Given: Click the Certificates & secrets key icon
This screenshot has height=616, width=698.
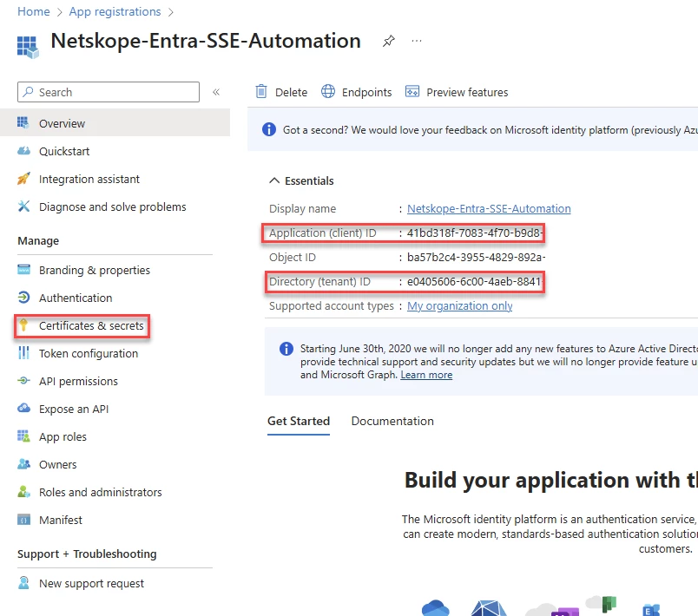Looking at the screenshot, I should point(23,325).
